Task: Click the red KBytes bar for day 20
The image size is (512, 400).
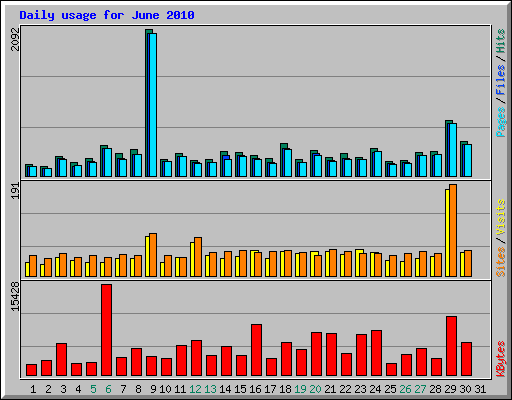Action: (x=317, y=354)
